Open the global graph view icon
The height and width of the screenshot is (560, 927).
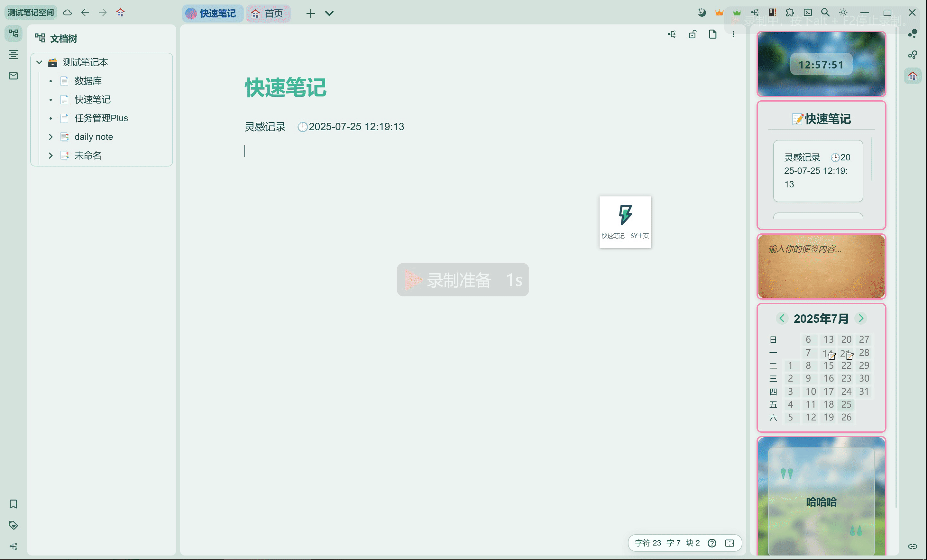[x=912, y=33]
